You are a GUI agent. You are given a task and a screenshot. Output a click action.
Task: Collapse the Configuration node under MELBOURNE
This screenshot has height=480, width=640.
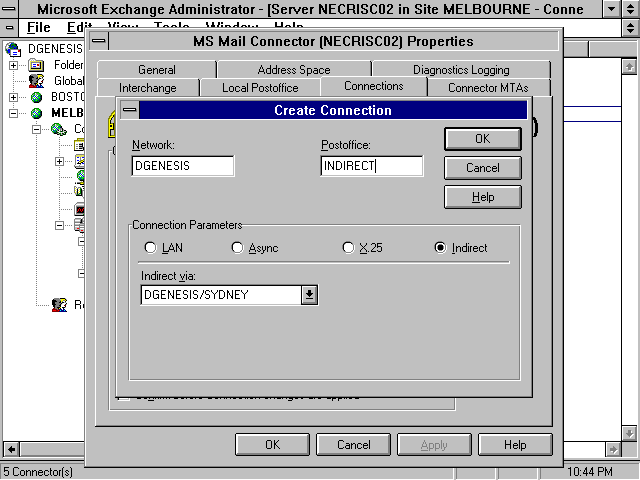(x=37, y=129)
